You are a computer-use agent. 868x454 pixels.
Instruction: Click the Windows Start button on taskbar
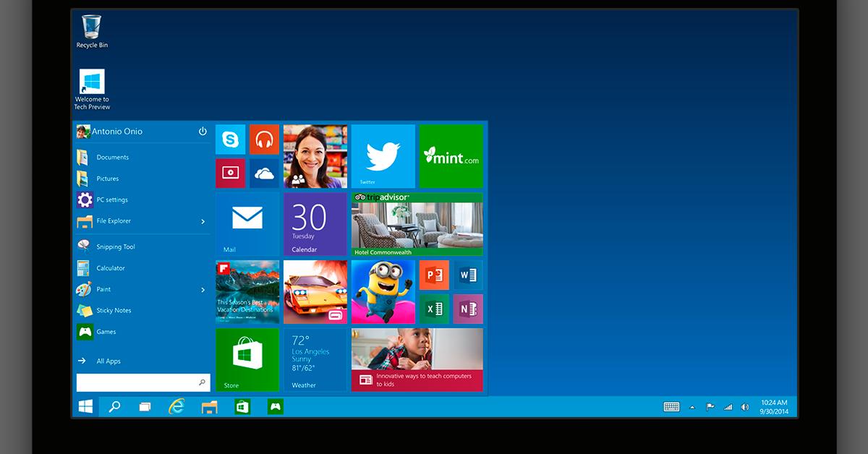point(85,406)
